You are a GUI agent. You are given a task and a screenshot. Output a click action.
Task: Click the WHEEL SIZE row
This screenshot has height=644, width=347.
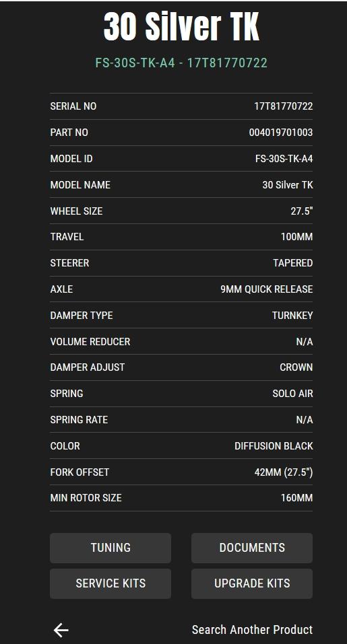click(x=181, y=211)
